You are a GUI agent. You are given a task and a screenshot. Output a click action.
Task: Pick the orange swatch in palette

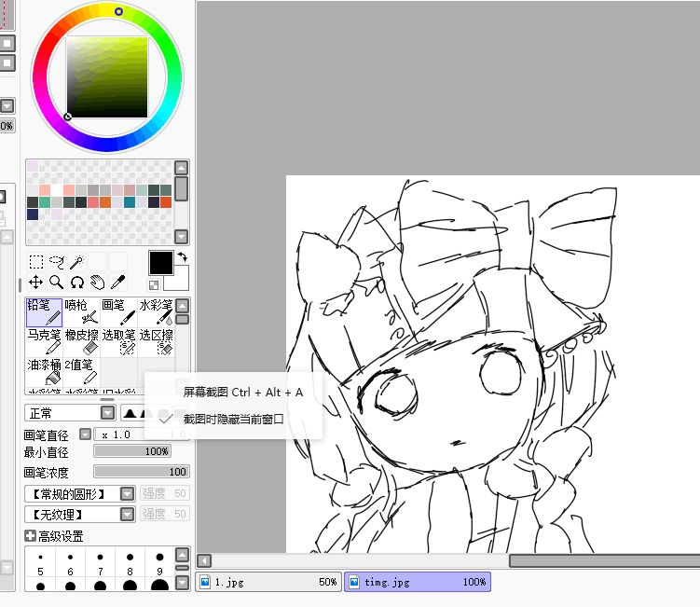(x=105, y=202)
